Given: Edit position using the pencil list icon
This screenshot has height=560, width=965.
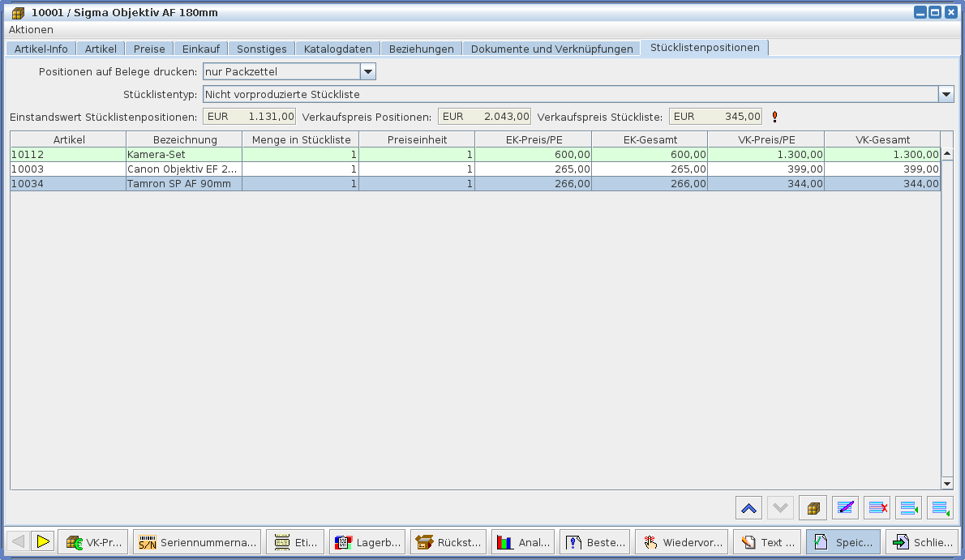Looking at the screenshot, I should [845, 508].
